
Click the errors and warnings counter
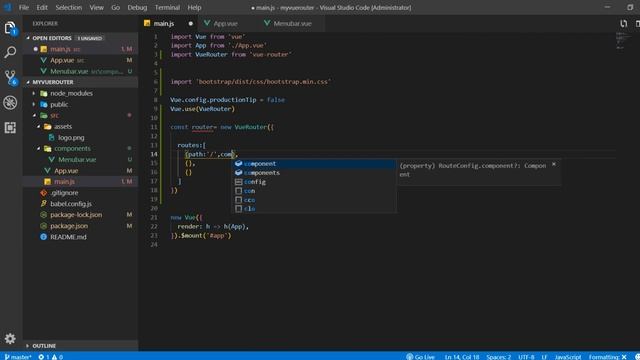click(51, 357)
